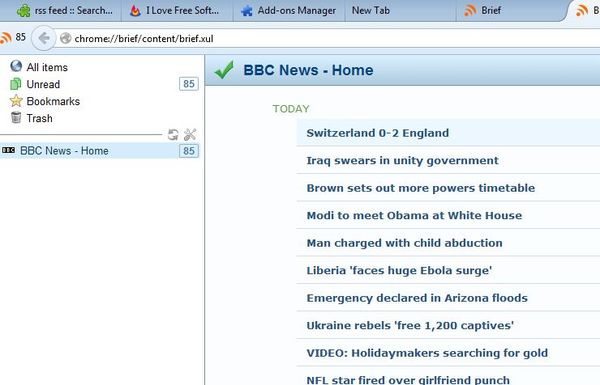Click the site identity globe in address bar
Image resolution: width=600 pixels, height=385 pixels.
click(66, 38)
